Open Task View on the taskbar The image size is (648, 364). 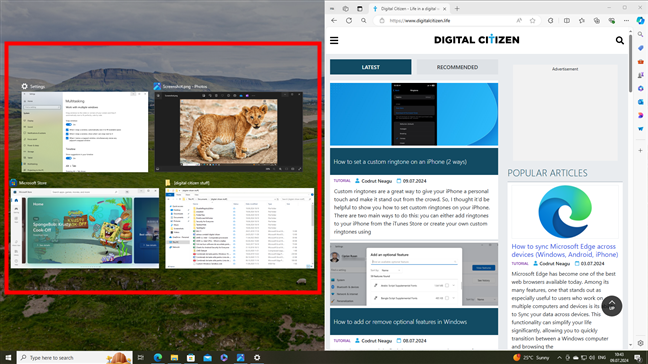141,357
